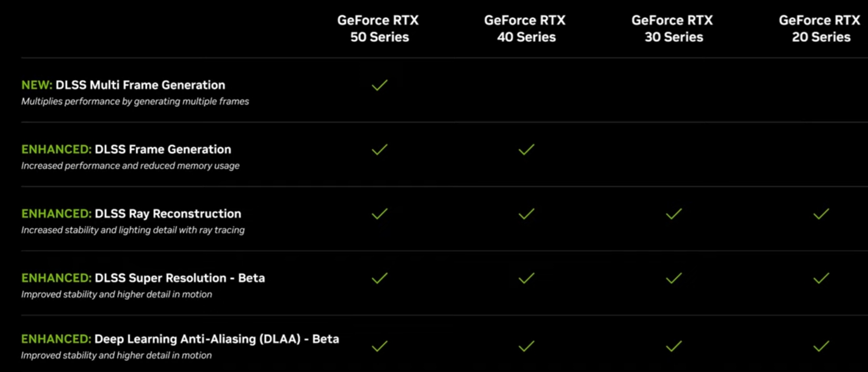Click the Frame Generation checkmark under RTX 40 Series
Screen dimensions: 868x372
pyautogui.click(x=526, y=149)
